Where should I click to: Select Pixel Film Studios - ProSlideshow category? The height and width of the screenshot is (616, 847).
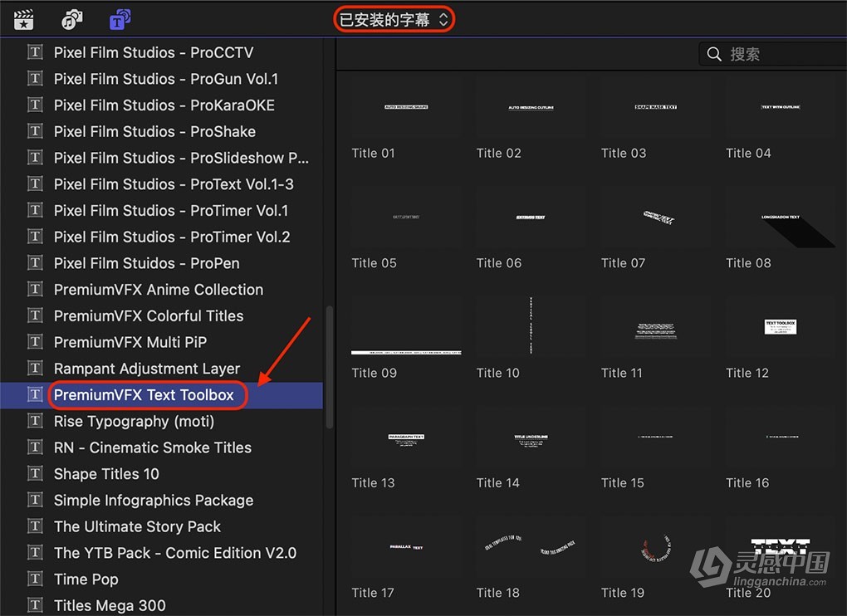pos(162,158)
